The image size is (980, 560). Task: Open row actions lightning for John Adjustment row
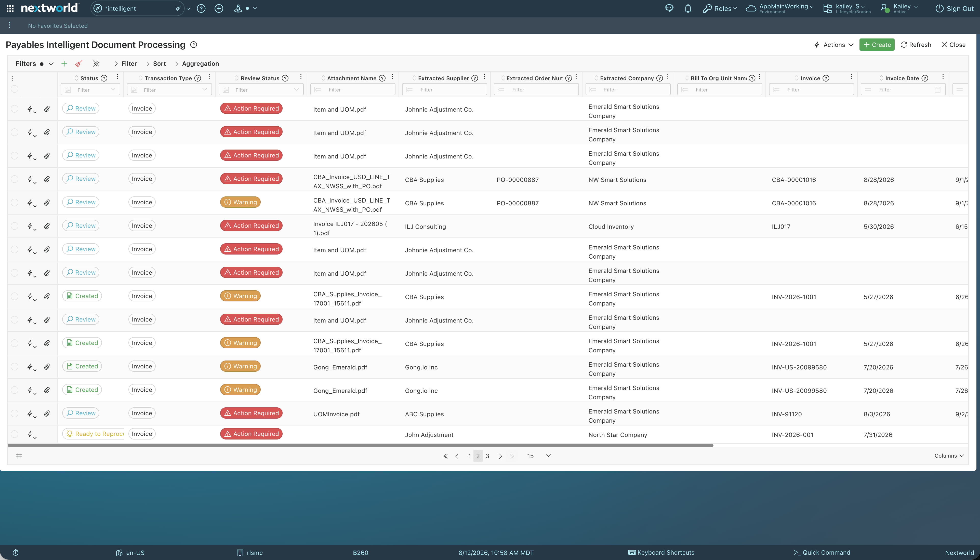click(31, 435)
